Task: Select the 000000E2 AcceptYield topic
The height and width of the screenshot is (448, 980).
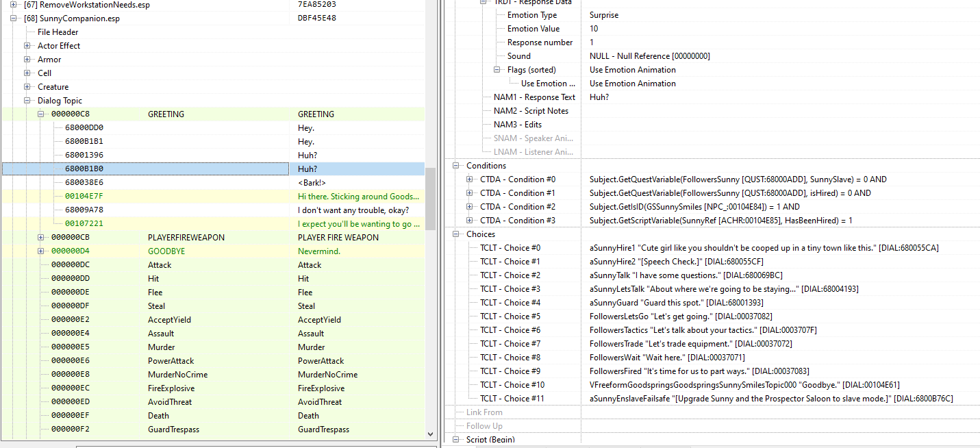Action: tap(212, 320)
